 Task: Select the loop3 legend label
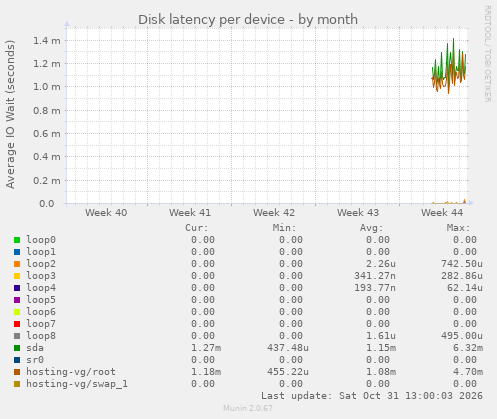41,276
